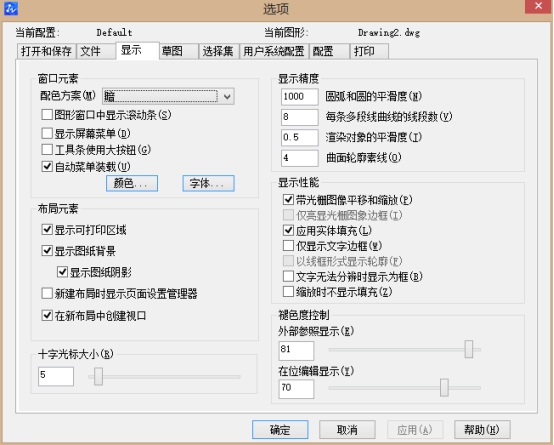
Task: Enable 图形窗口中显示滚动条 checkbox
Action: click(x=47, y=115)
